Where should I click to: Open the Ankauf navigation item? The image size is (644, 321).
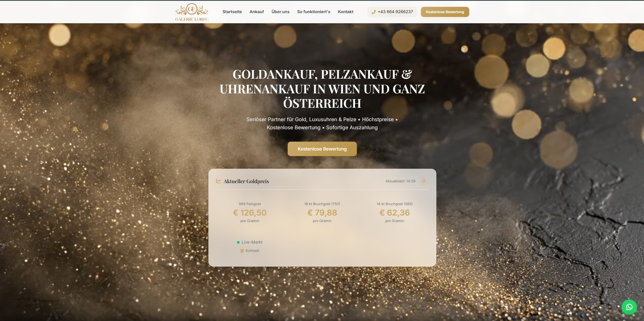tap(257, 12)
